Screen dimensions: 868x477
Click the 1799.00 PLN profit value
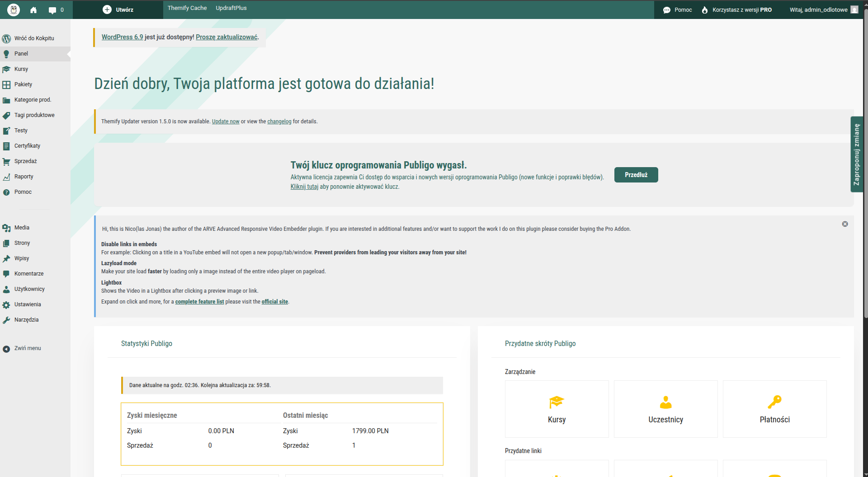point(370,431)
